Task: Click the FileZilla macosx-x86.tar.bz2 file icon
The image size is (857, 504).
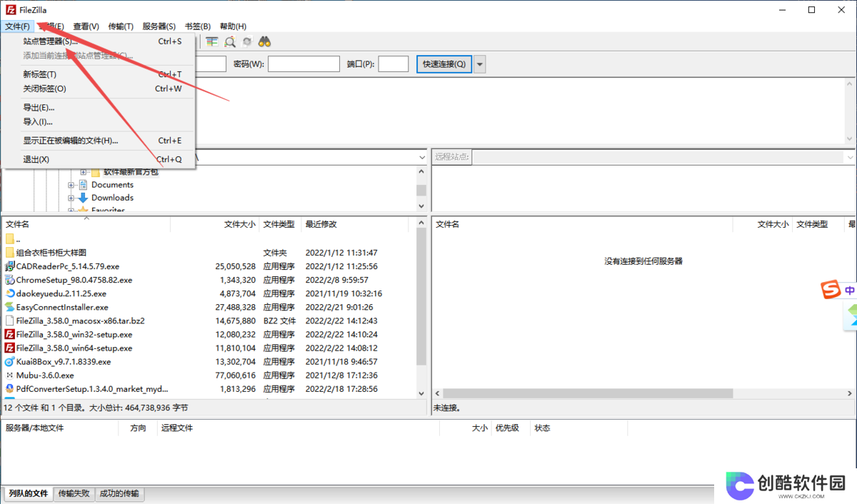Action: point(10,321)
